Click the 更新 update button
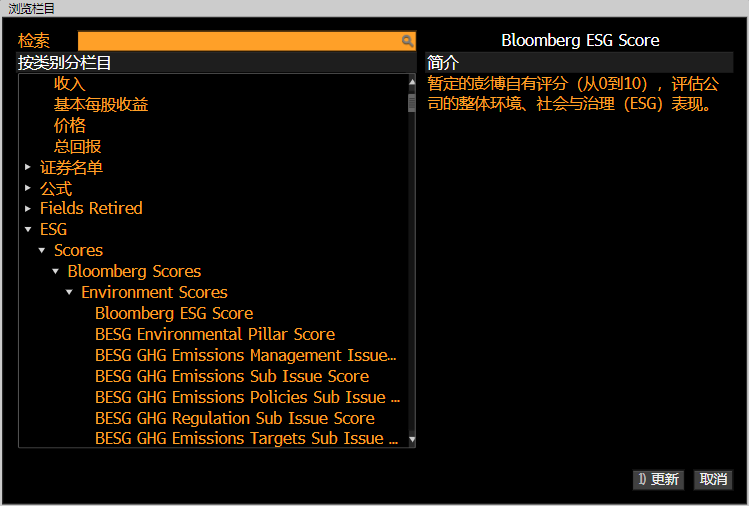Viewport: 749px width, 506px height. point(658,479)
